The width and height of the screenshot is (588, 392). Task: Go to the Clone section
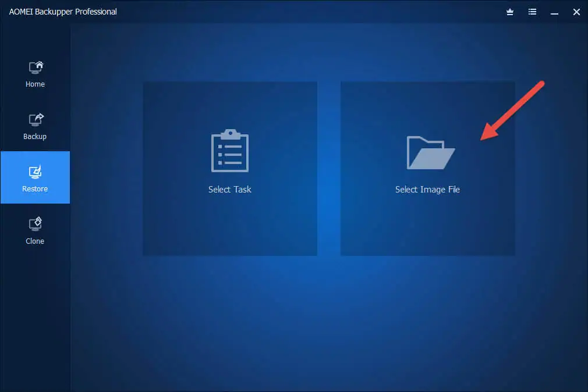[x=35, y=230]
